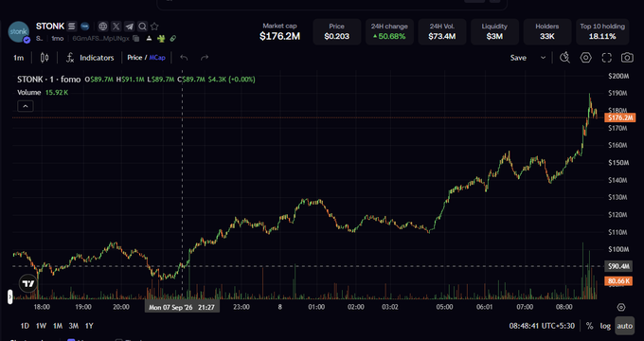Set chart range to 1D
The image size is (644, 341).
25,326
